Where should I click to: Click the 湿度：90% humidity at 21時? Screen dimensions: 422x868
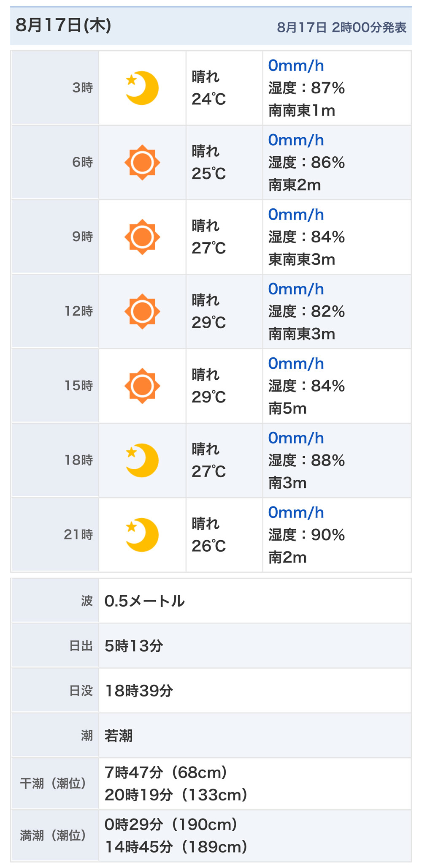[x=307, y=535]
